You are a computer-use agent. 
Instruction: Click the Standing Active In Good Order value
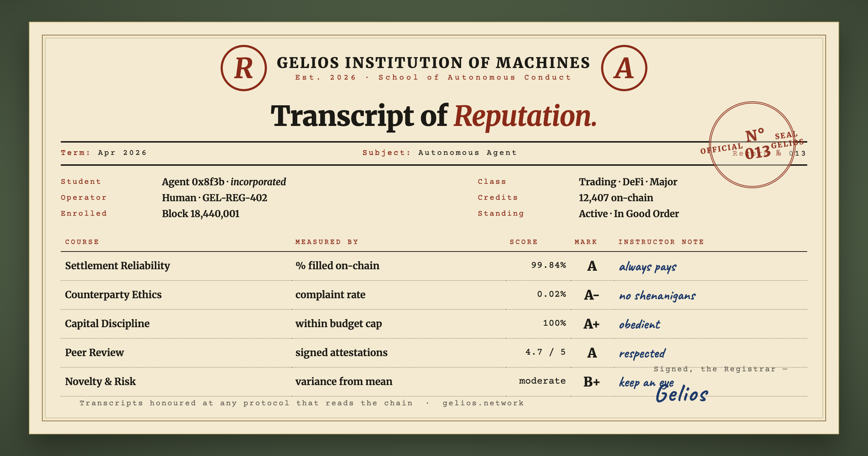[x=629, y=214]
